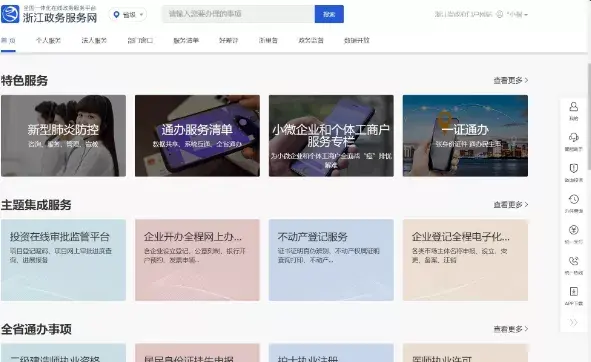Open the 投资在线审批监管平台 service card
The width and height of the screenshot is (591, 362).
[63, 260]
